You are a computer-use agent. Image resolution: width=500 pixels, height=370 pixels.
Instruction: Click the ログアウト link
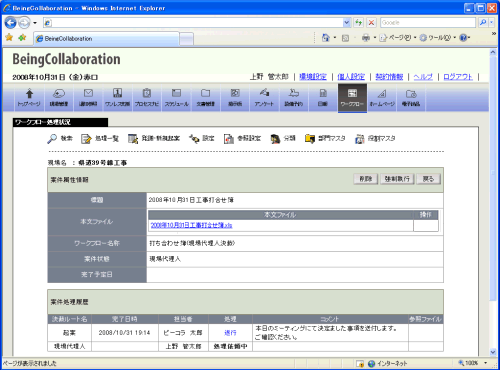(x=458, y=77)
